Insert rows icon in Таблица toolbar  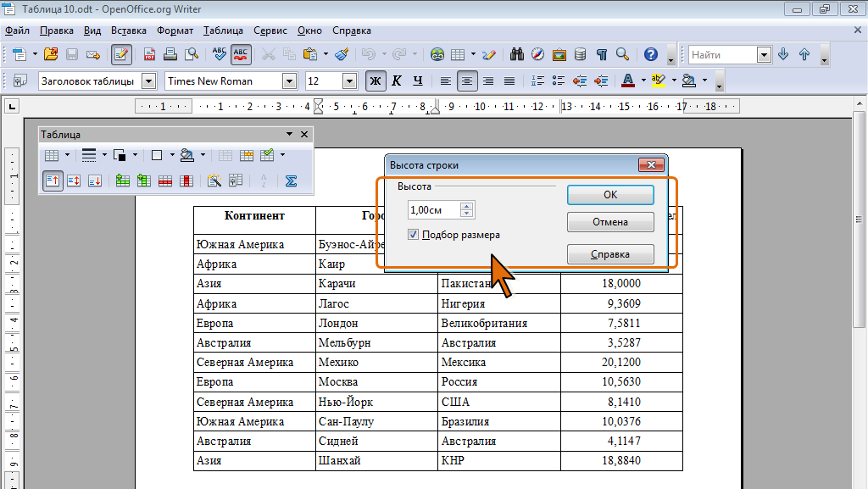click(x=122, y=181)
